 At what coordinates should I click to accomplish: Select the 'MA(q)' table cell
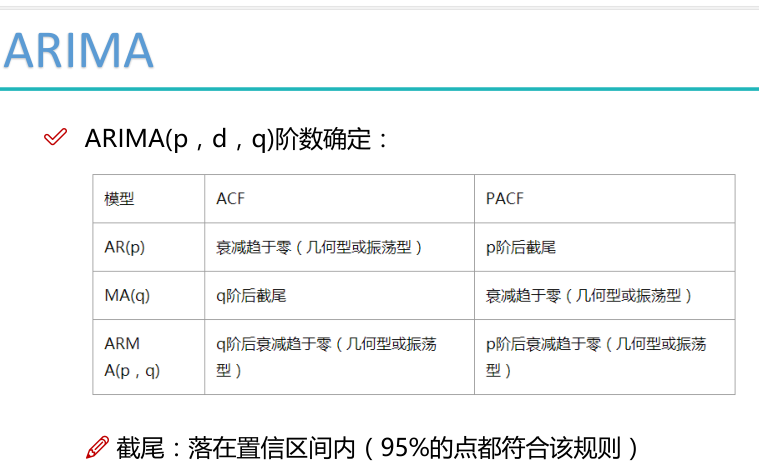pyautogui.click(x=149, y=295)
